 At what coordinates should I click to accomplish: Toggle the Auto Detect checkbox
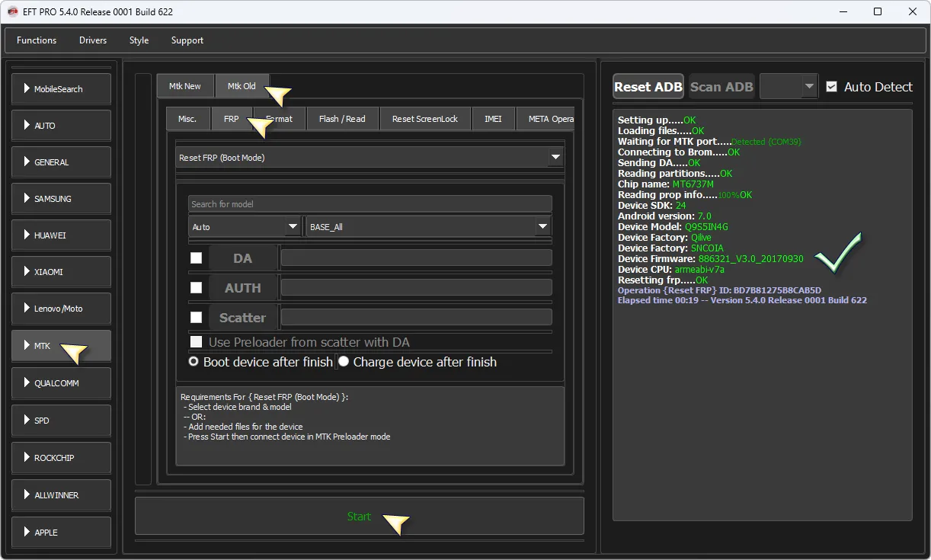[831, 87]
